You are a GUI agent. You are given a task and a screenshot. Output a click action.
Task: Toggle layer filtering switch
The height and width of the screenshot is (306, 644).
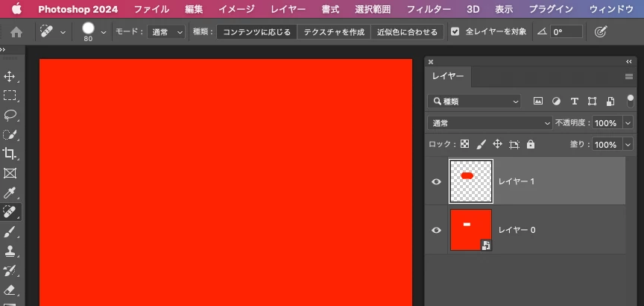pos(631,102)
